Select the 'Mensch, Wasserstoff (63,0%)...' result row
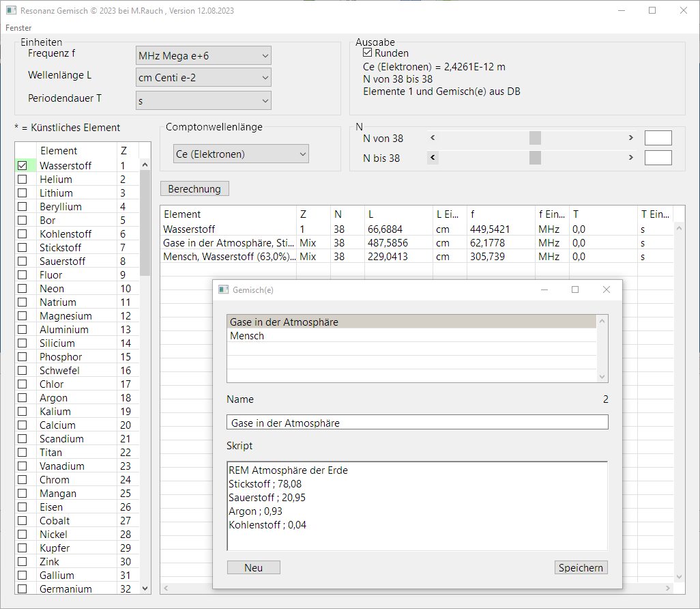The width and height of the screenshot is (700, 609). [417, 257]
